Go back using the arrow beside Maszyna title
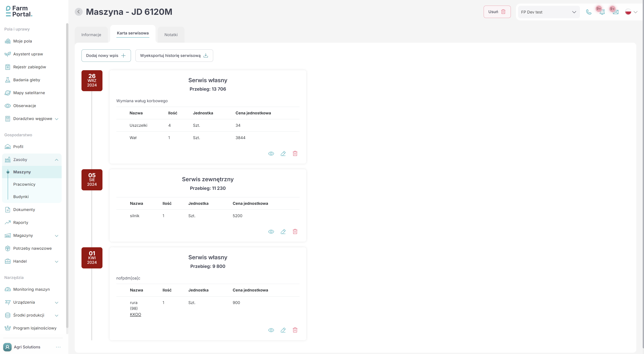The width and height of the screenshot is (644, 354). (x=78, y=12)
